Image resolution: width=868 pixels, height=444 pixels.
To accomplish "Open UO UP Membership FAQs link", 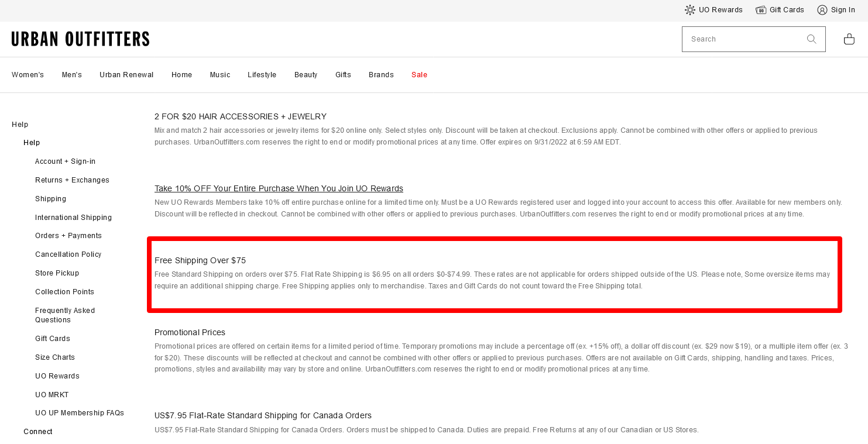I will click(x=80, y=413).
